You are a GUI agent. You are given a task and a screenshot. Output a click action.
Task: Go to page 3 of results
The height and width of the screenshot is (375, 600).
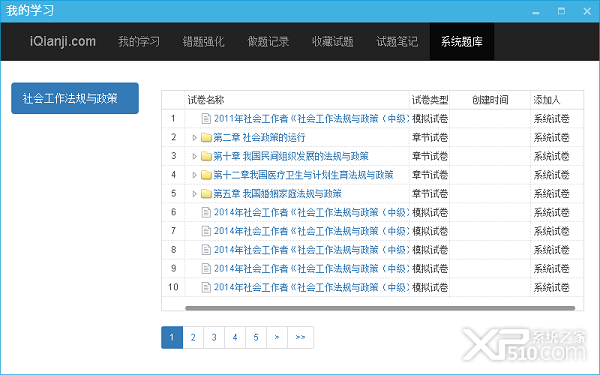point(214,338)
